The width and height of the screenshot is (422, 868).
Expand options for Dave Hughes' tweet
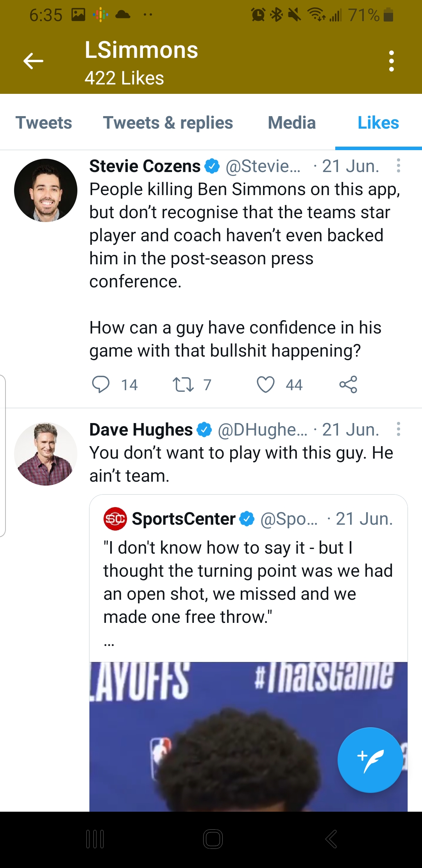tap(398, 429)
